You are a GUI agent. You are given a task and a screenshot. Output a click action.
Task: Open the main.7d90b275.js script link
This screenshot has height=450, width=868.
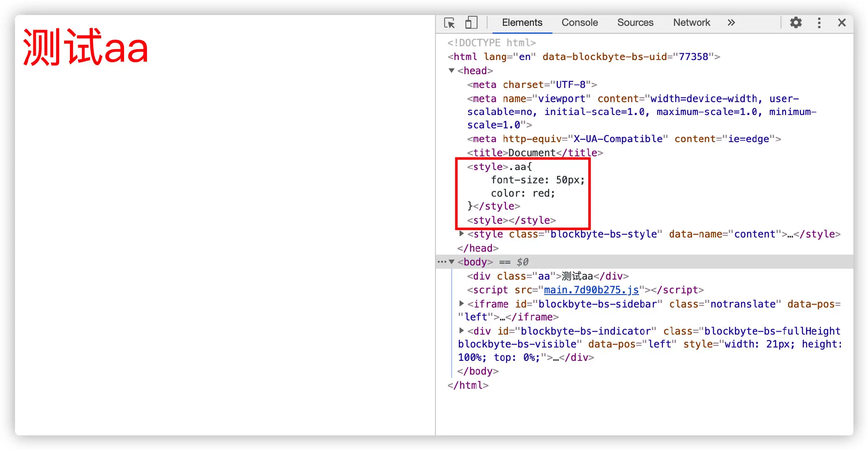[591, 290]
